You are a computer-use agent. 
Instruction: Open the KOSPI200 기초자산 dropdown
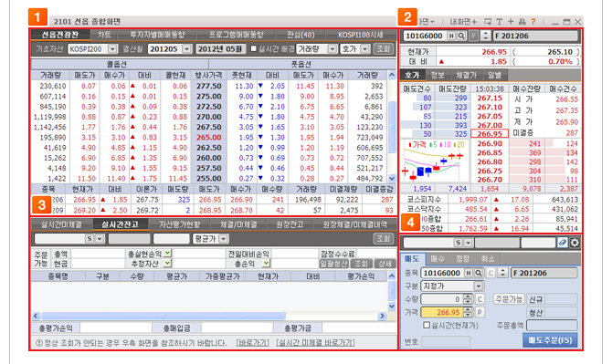click(x=112, y=48)
